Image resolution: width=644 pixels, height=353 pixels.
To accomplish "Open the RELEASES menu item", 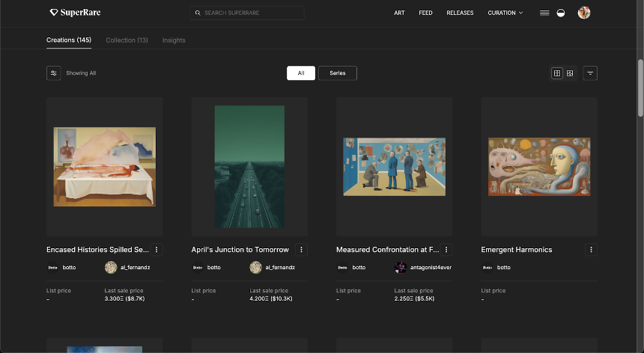I will (460, 13).
